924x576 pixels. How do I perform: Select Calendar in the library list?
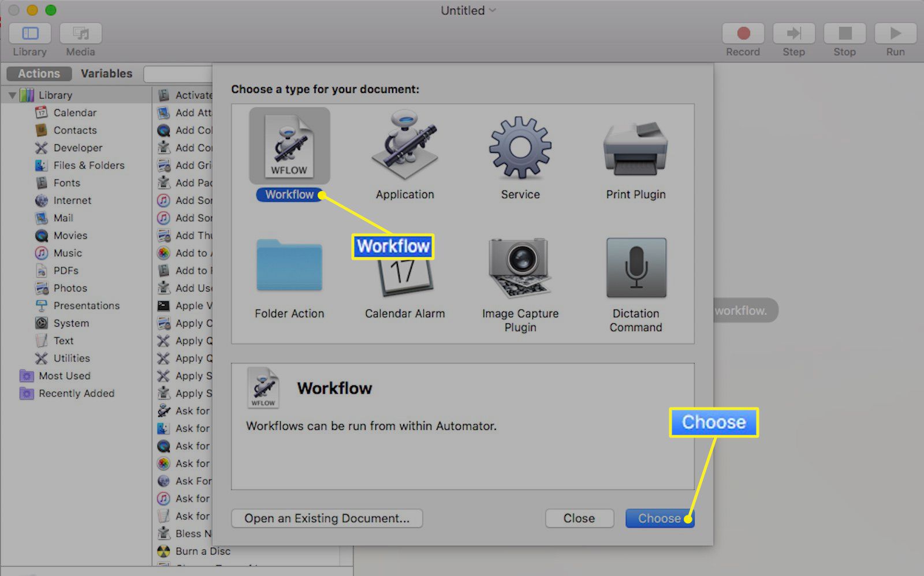(x=75, y=113)
